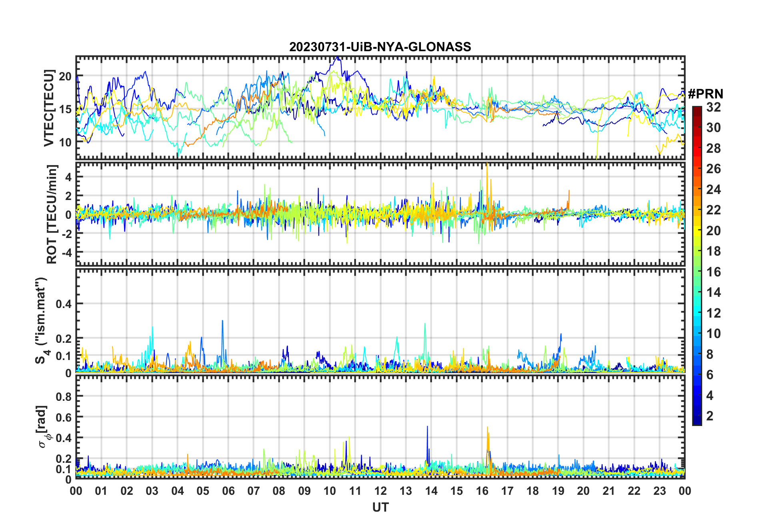Click x-axis hour label 15
Viewport: 761px width, 532px height.
[457, 491]
